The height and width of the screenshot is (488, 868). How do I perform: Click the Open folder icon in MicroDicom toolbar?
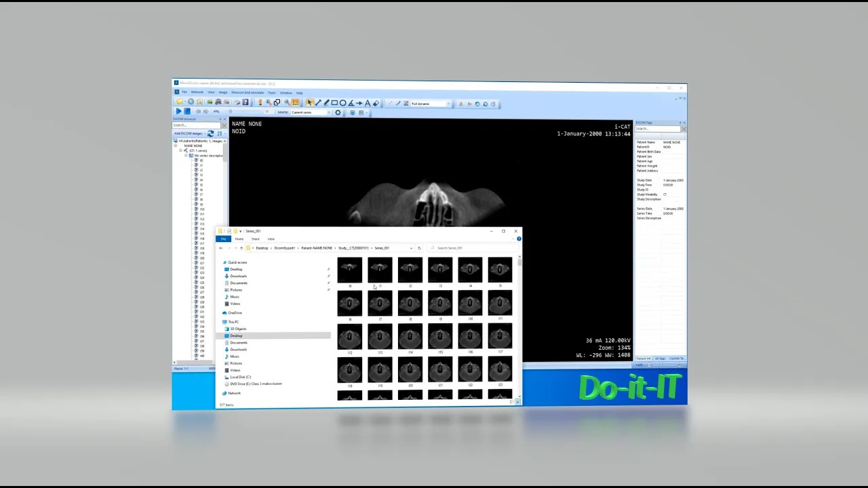click(180, 102)
